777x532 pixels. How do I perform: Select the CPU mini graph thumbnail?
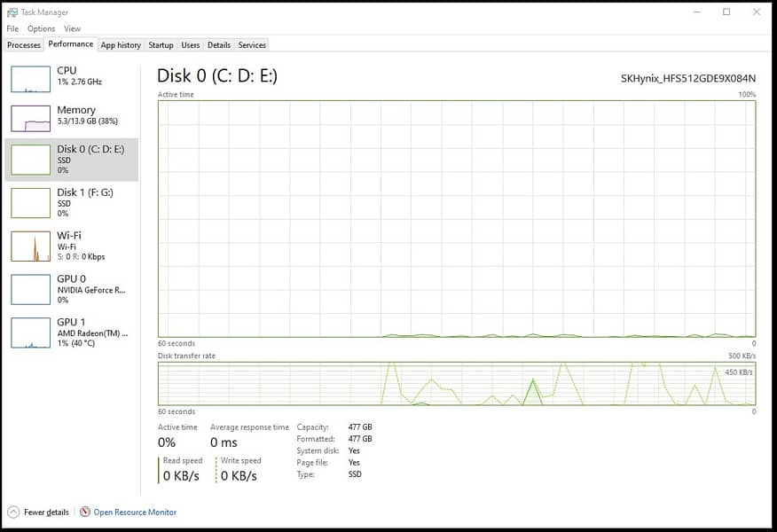coord(30,79)
